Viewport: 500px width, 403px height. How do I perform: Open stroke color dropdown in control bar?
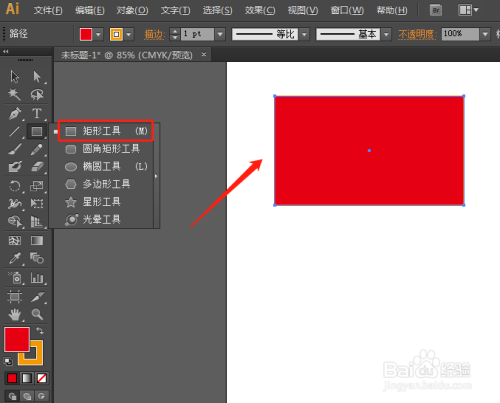coord(129,34)
